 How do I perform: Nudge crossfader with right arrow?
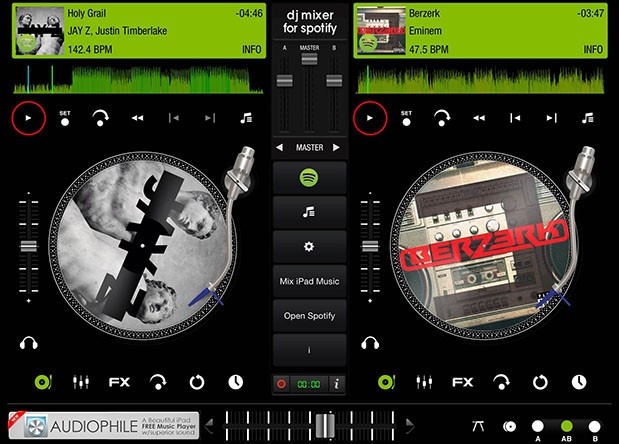pyautogui.click(x=410, y=426)
